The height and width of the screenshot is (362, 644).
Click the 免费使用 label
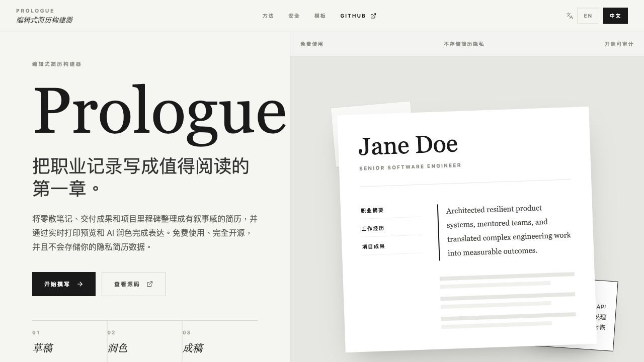pos(312,44)
